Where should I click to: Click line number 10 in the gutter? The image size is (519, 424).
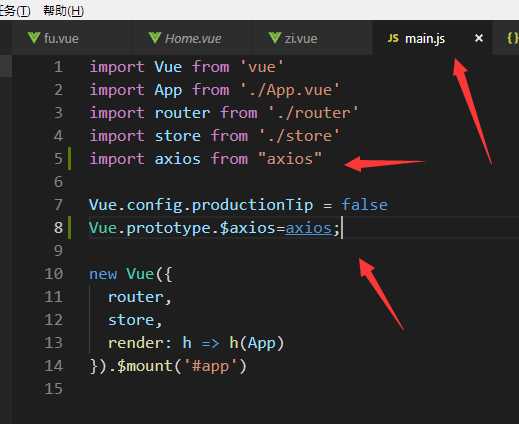click(53, 274)
